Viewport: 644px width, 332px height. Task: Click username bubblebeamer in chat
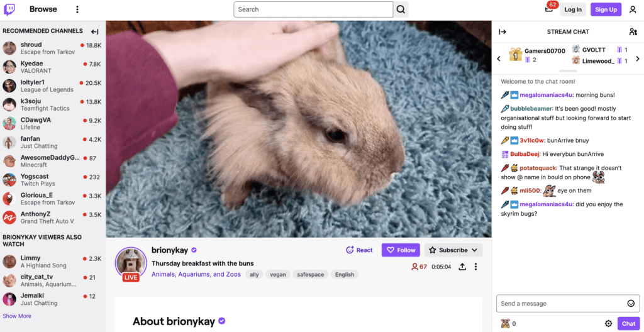pyautogui.click(x=531, y=109)
